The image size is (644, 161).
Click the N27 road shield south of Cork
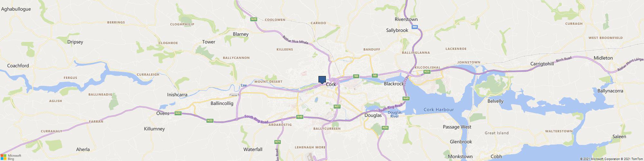pyautogui.click(x=337, y=106)
